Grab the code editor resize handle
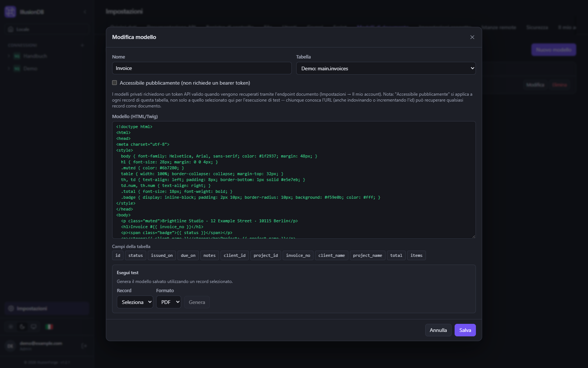This screenshot has height=368, width=588. [x=473, y=236]
